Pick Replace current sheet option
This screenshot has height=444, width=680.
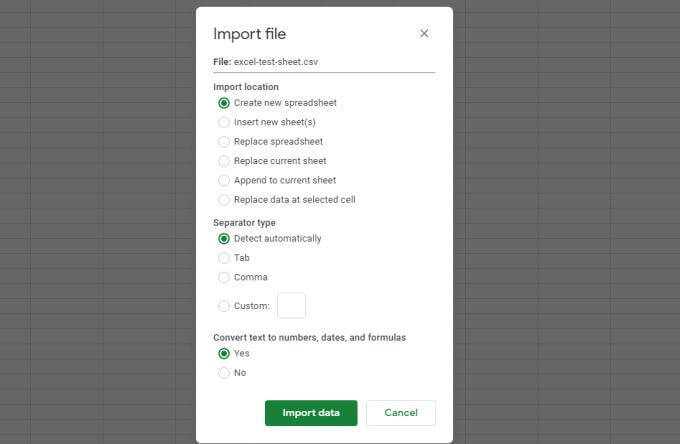(224, 161)
